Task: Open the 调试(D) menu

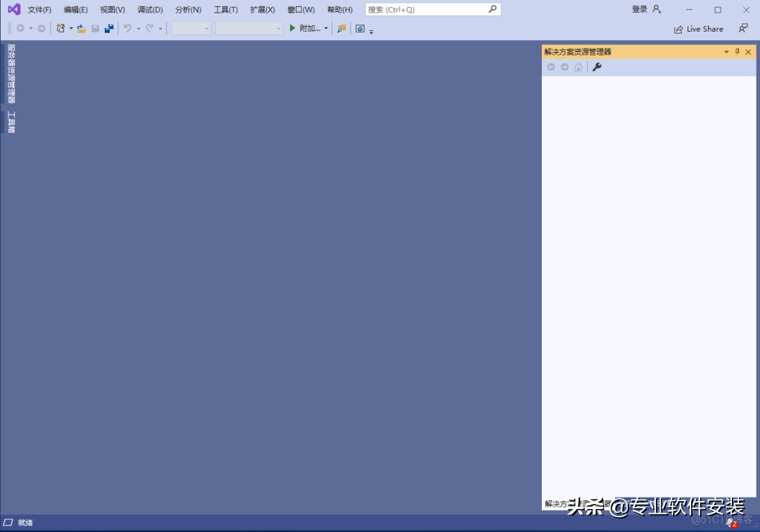Action: click(149, 9)
